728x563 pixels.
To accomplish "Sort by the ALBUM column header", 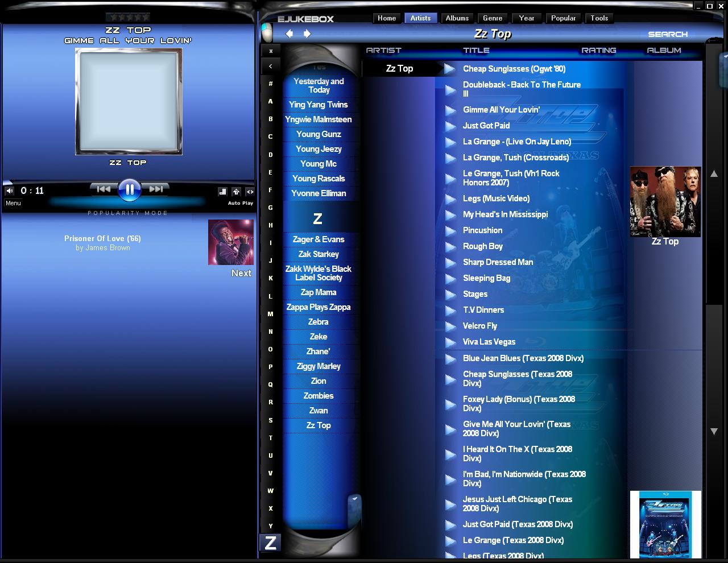I will pos(664,50).
